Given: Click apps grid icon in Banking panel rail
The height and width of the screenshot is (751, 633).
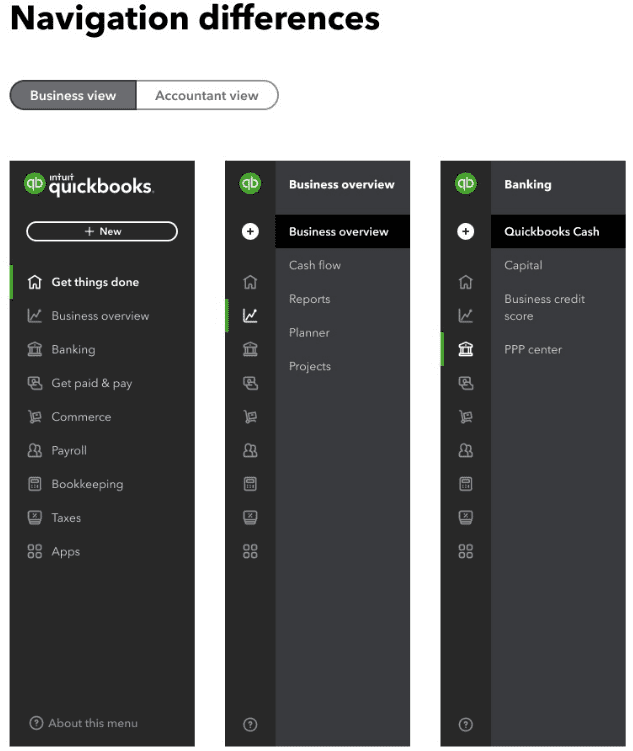Looking at the screenshot, I should [x=465, y=551].
